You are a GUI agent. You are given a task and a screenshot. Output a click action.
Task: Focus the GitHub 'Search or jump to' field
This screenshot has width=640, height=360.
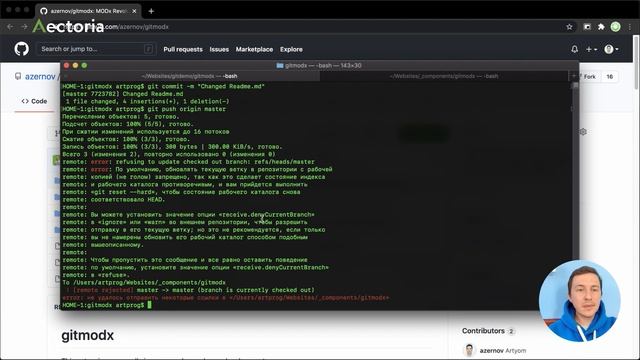point(97,49)
